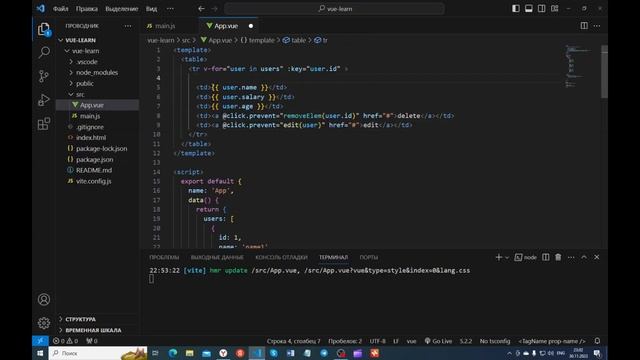The width and height of the screenshot is (640, 360).
Task: Click the VS Code logo icon
Action: [x=41, y=8]
